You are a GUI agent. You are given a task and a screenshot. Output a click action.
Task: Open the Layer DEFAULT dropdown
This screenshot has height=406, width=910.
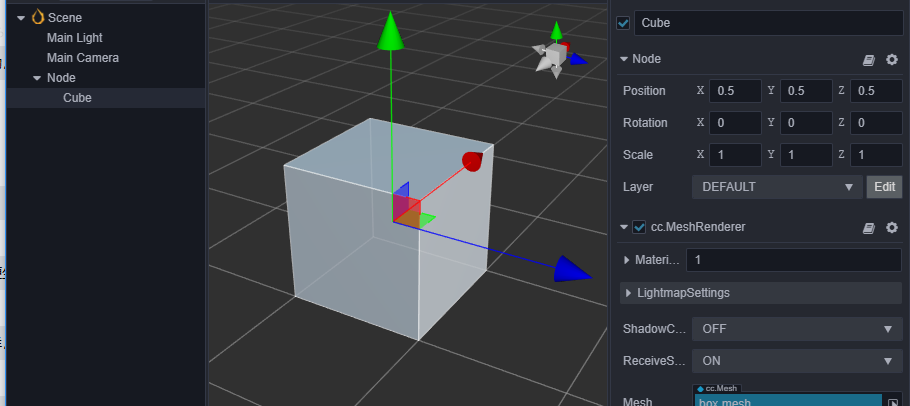(x=777, y=187)
